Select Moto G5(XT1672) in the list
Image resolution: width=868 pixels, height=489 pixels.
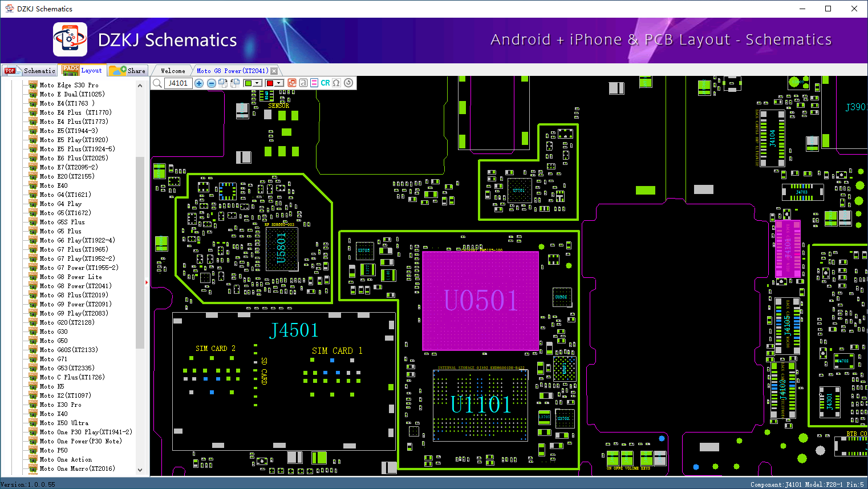65,213
